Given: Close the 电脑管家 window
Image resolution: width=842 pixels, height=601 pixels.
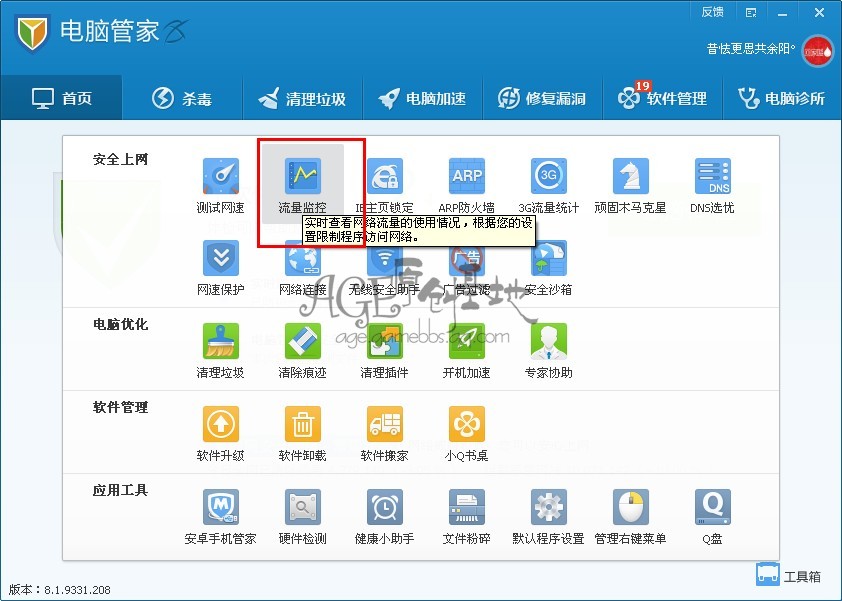Looking at the screenshot, I should coord(819,12).
